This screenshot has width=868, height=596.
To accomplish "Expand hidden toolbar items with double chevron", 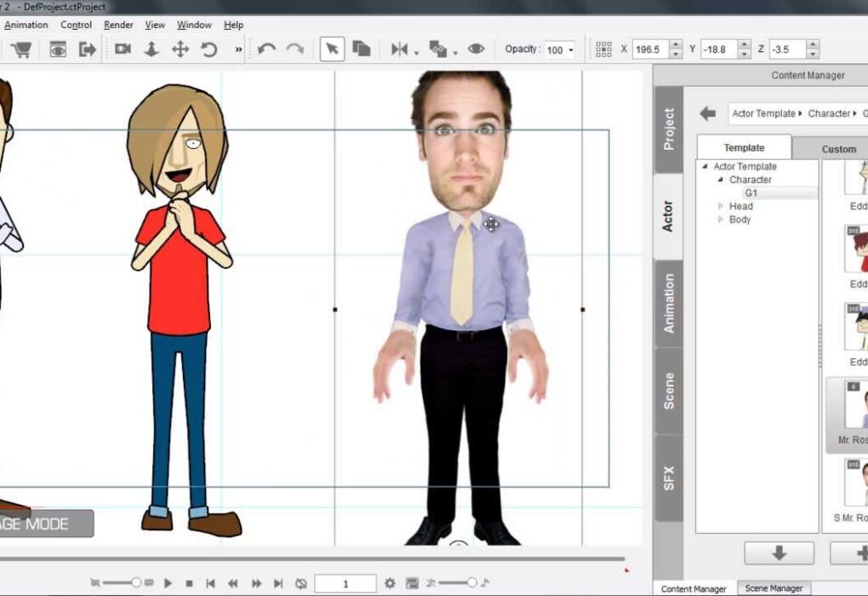I will coord(238,49).
